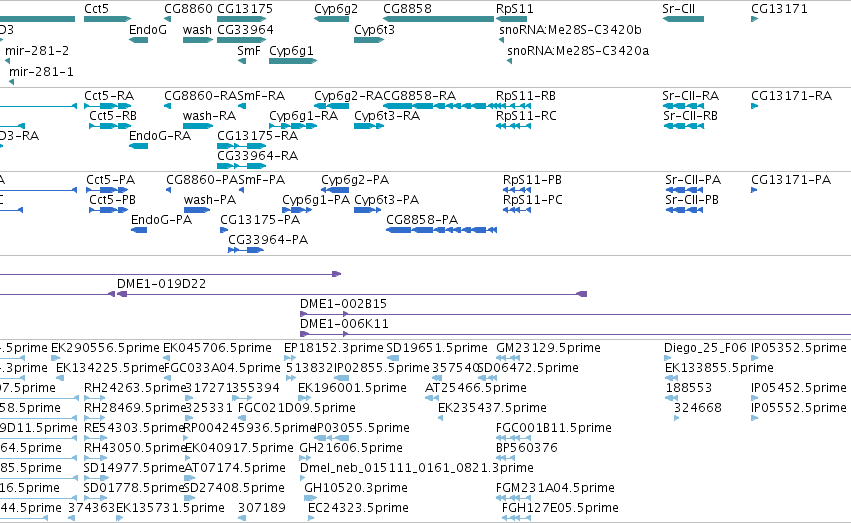Select the GH21606.5prime EST label
851x523 pixels.
tap(351, 449)
